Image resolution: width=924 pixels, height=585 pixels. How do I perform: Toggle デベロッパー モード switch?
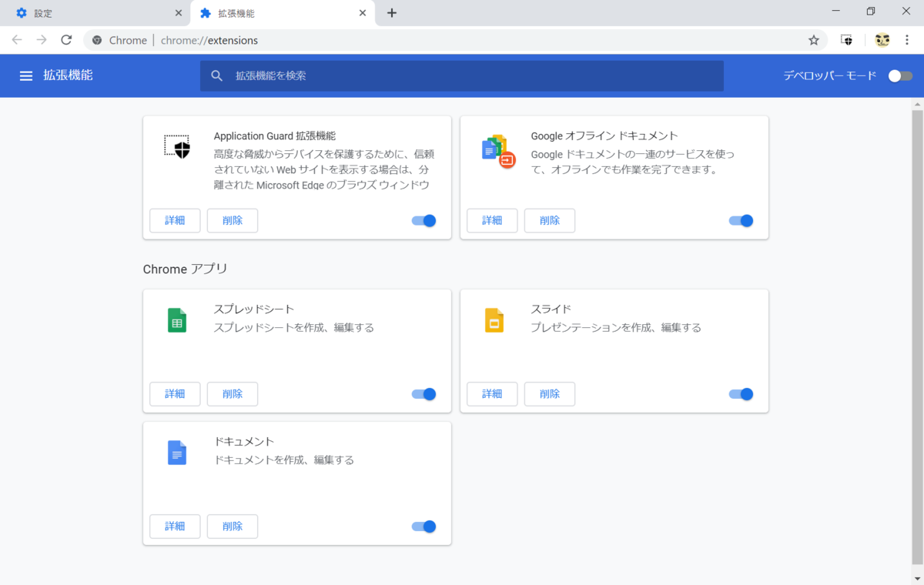pos(900,75)
